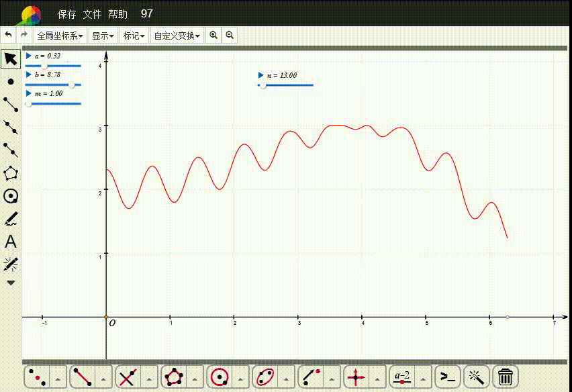Click the redo arrow
This screenshot has height=392, width=572.
point(24,35)
